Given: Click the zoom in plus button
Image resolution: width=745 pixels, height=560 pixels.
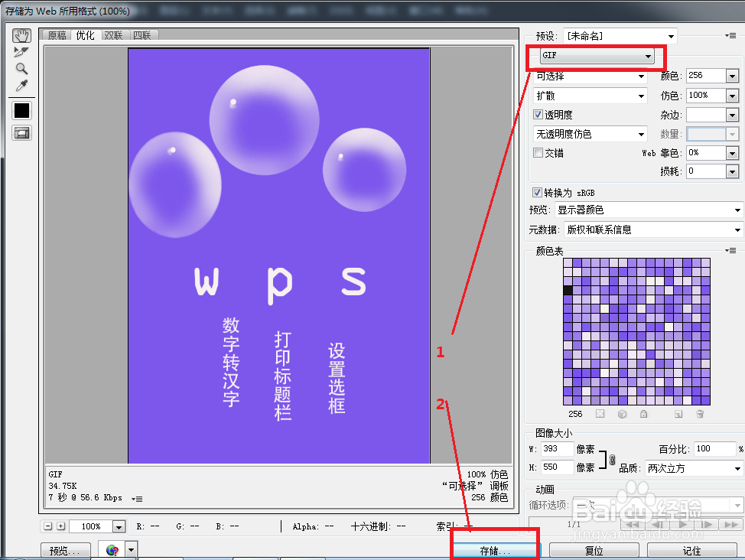Looking at the screenshot, I should pos(61,526).
